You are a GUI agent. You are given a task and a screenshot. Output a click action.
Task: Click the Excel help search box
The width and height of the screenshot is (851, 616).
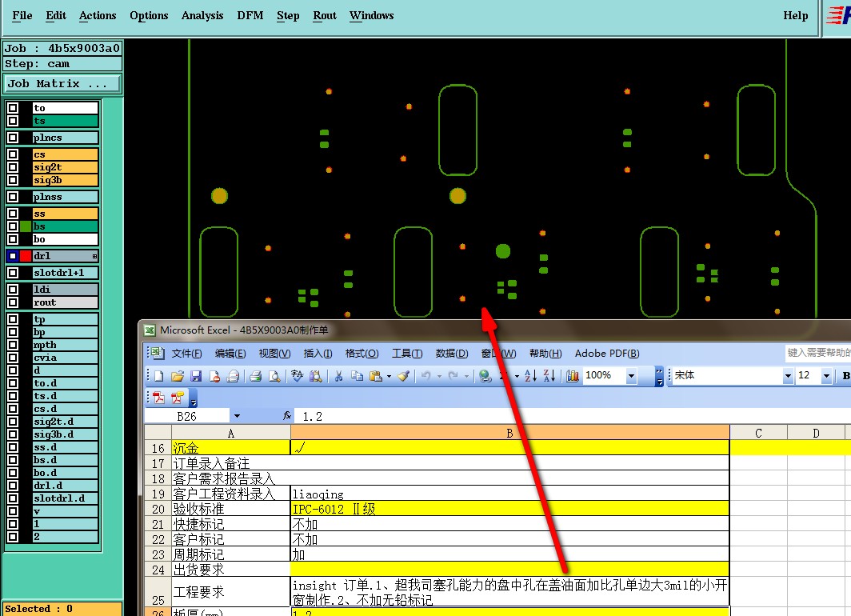click(818, 353)
